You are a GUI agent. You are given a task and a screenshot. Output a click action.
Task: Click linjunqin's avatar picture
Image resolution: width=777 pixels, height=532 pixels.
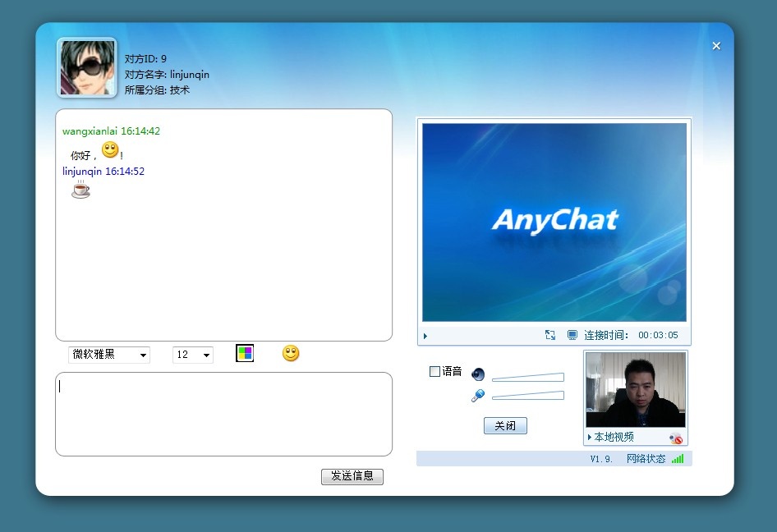[87, 67]
